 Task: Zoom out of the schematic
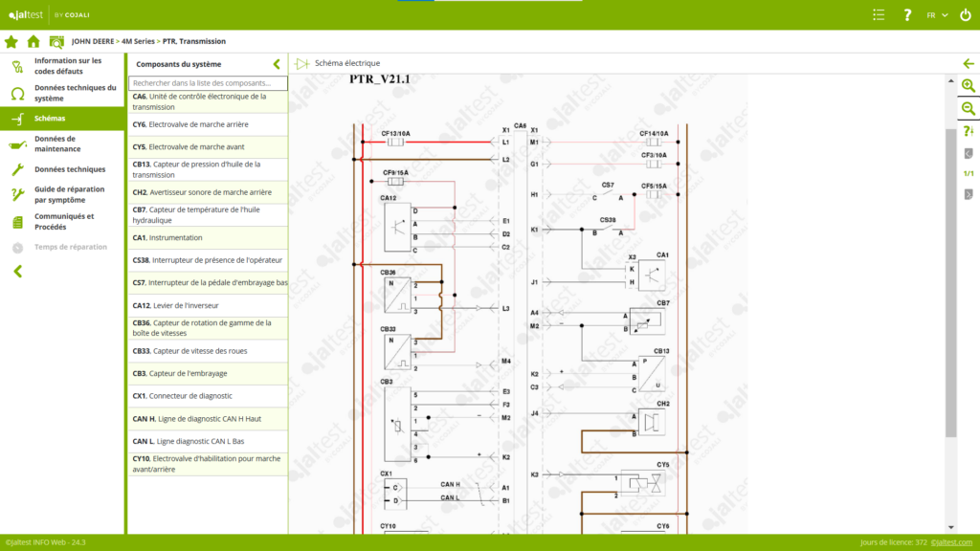coord(969,109)
